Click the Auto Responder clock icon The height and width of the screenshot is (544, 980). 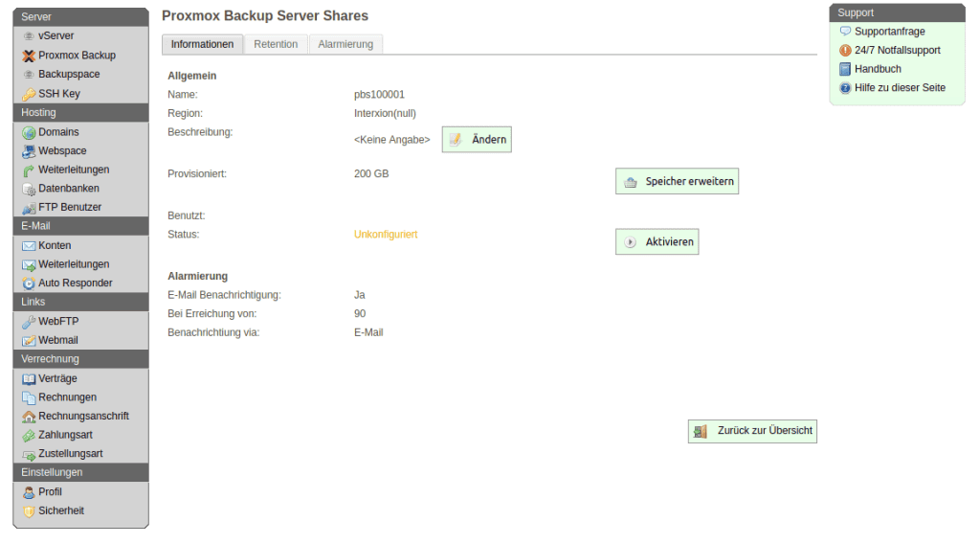pos(29,283)
